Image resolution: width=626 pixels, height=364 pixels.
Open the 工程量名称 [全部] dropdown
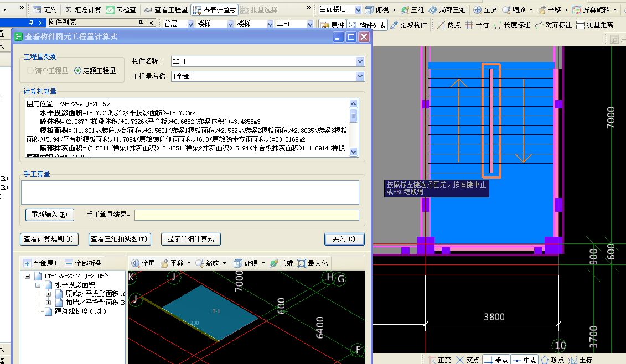(x=360, y=76)
